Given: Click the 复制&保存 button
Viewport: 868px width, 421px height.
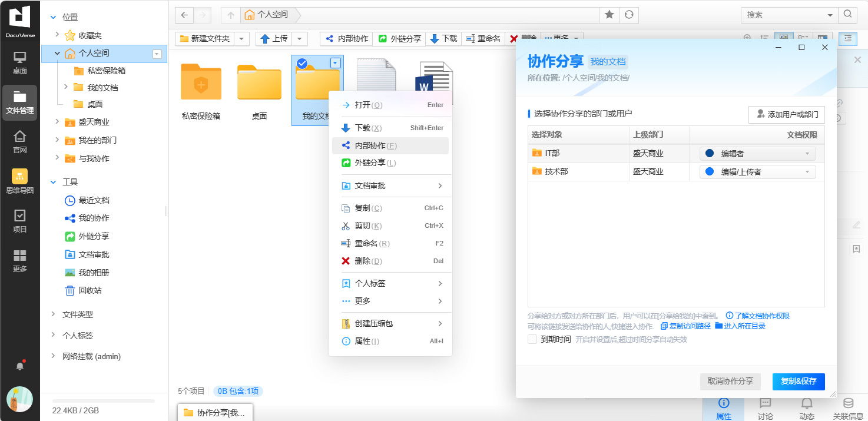Looking at the screenshot, I should tap(798, 382).
